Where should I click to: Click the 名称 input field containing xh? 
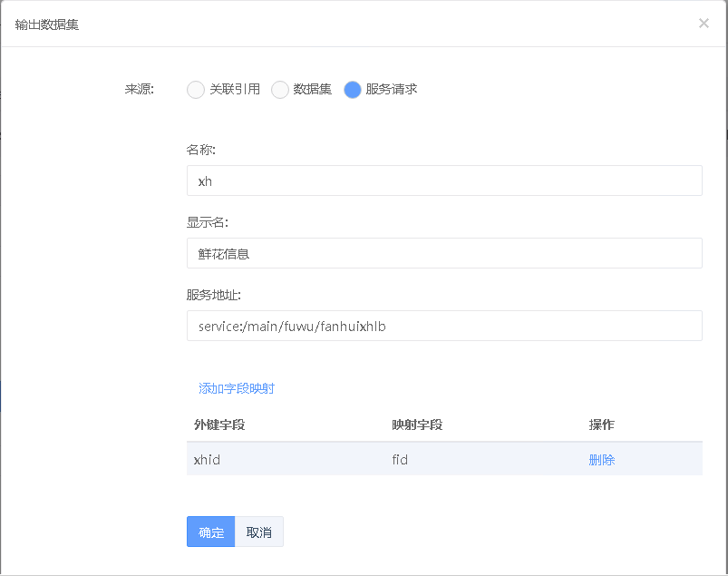point(444,181)
